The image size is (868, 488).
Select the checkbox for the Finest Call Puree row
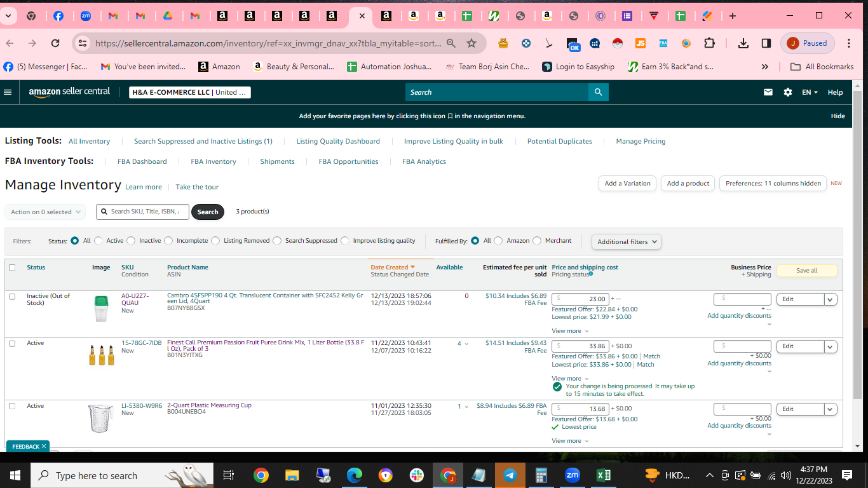click(x=12, y=343)
